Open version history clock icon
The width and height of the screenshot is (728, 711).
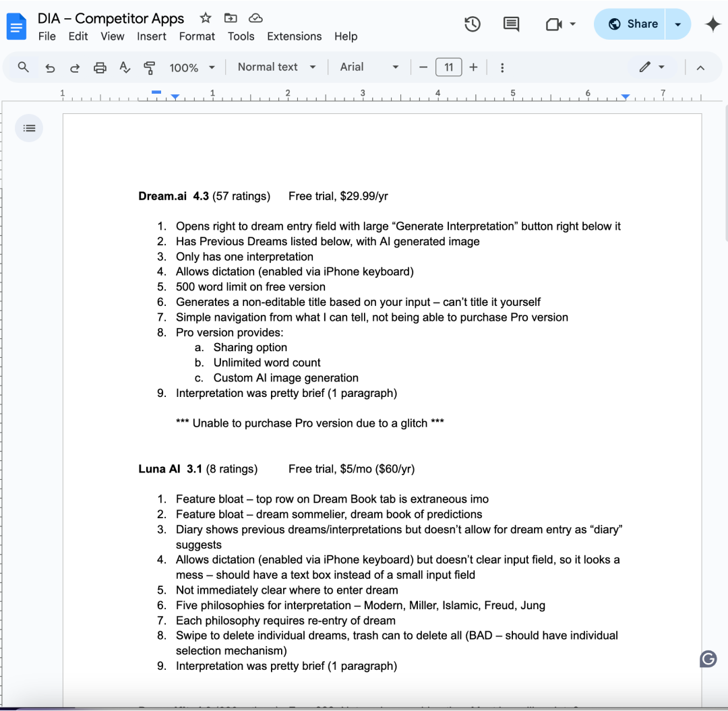(x=472, y=24)
